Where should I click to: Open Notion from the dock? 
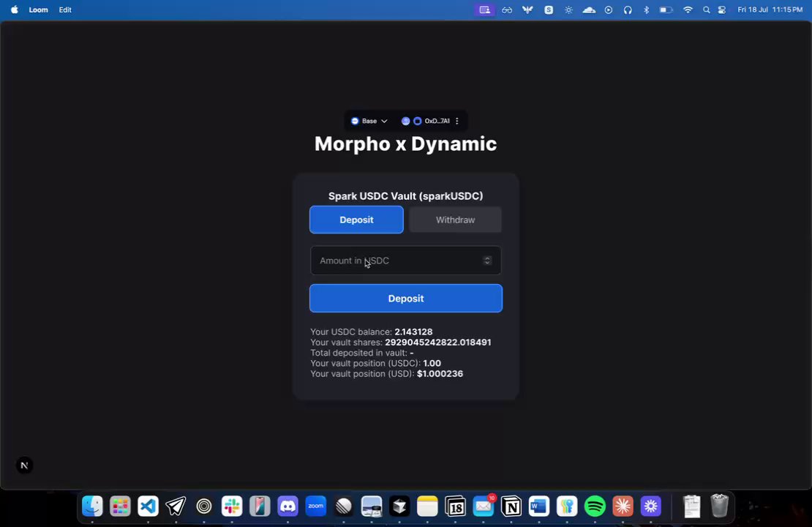tap(511, 507)
